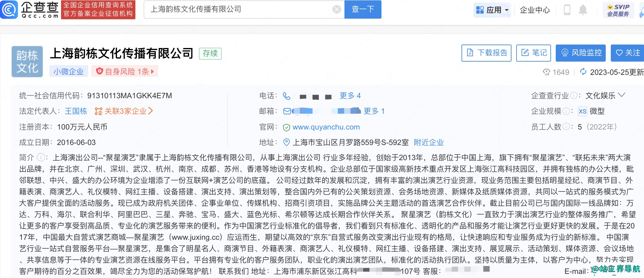Show 更多 1 email addresses
The height and width of the screenshot is (278, 644).
point(374,111)
